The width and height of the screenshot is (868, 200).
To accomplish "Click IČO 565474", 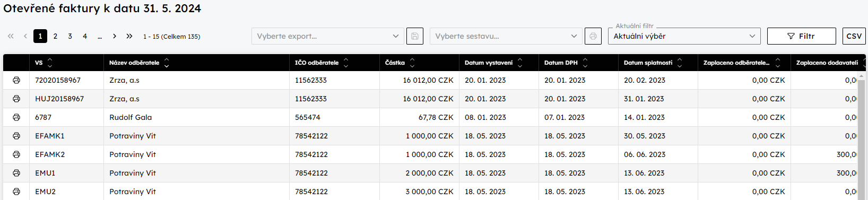I will point(308,117).
